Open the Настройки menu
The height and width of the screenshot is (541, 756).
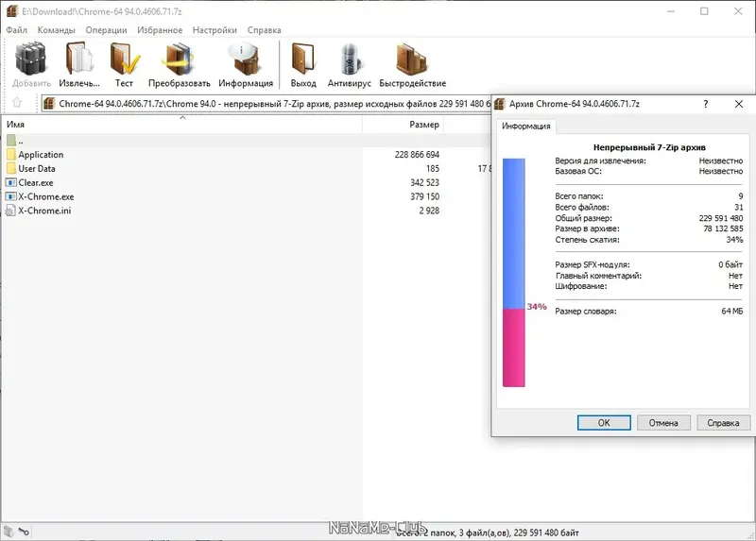[215, 30]
